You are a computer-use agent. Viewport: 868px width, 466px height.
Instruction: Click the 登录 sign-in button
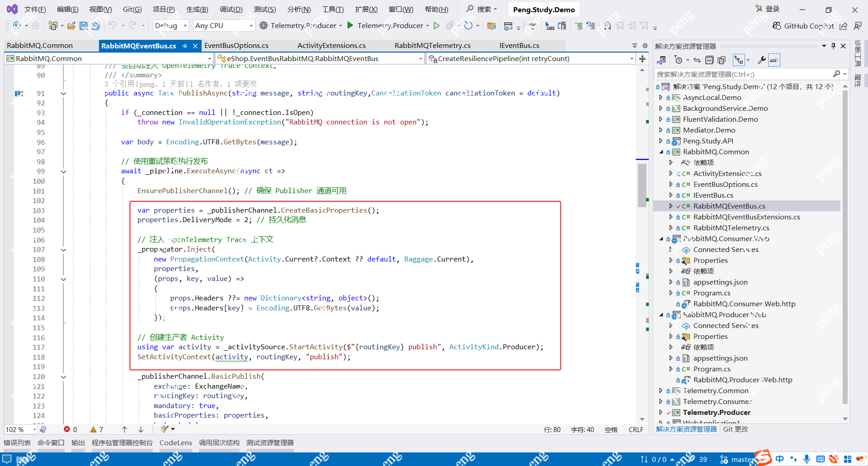(x=767, y=9)
